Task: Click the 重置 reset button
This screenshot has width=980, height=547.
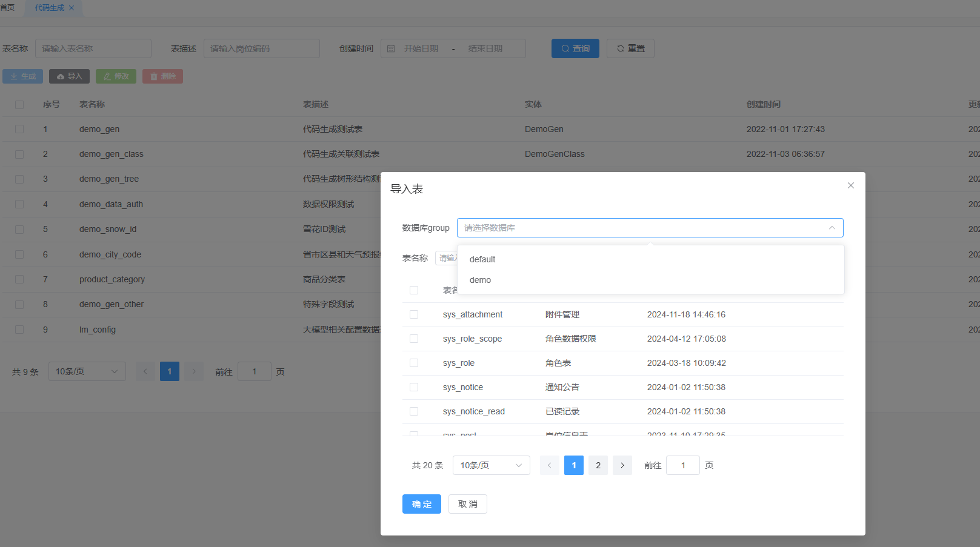Action: click(x=630, y=48)
